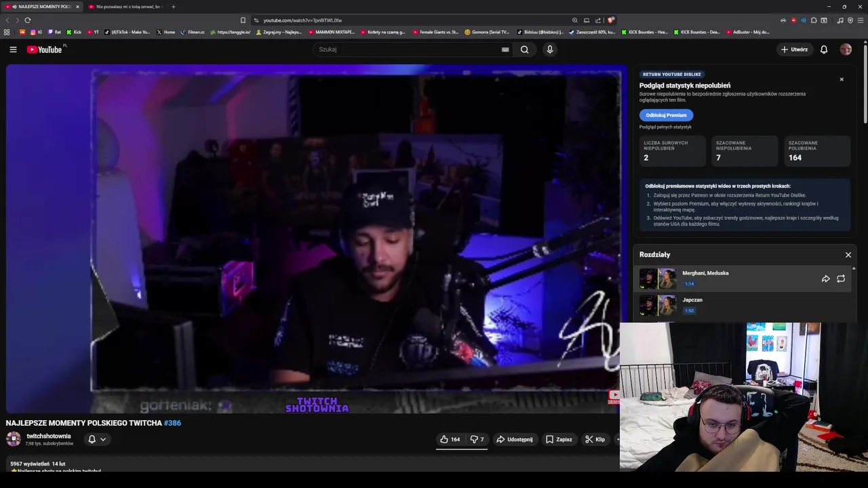This screenshot has height=488, width=868.
Task: Click the YouTube search magnifier button
Action: coord(524,49)
